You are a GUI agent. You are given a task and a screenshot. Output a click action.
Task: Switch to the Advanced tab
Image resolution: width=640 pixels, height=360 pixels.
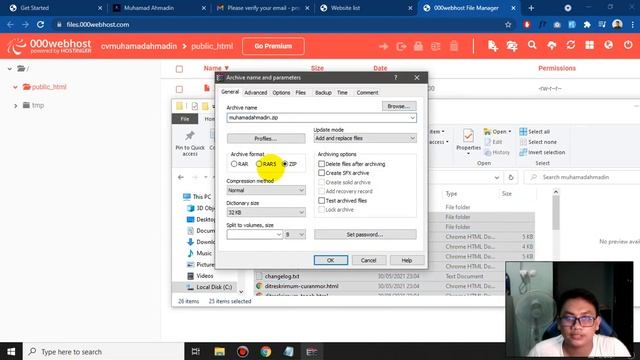click(x=256, y=93)
